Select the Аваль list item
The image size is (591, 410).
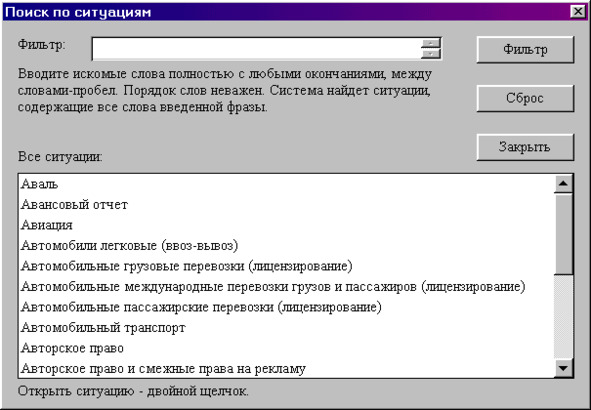(x=286, y=184)
